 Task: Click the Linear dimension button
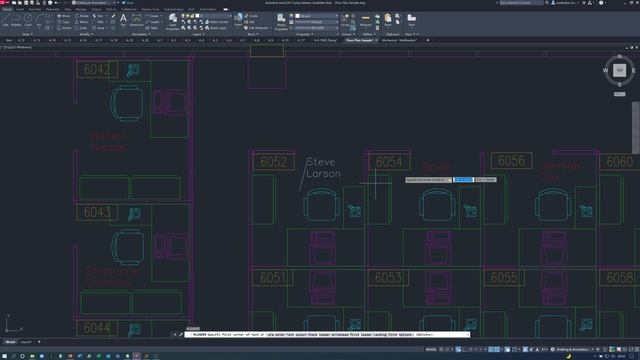pos(152,16)
